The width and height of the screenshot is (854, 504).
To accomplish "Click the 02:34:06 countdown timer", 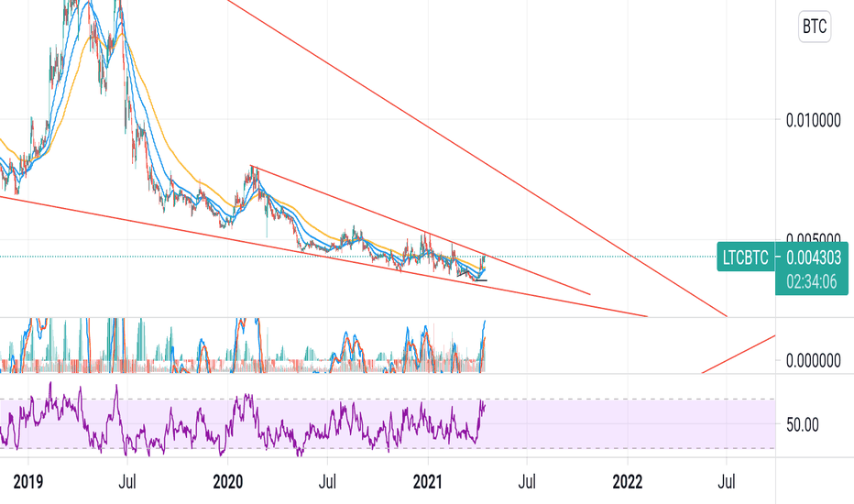I will (x=812, y=281).
